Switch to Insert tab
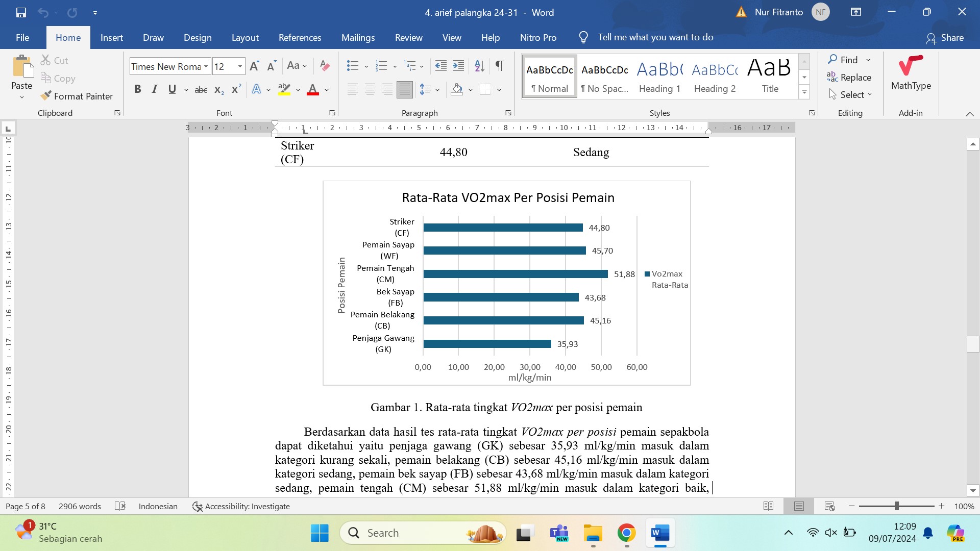Screen dimensions: 980x551 pos(112,38)
